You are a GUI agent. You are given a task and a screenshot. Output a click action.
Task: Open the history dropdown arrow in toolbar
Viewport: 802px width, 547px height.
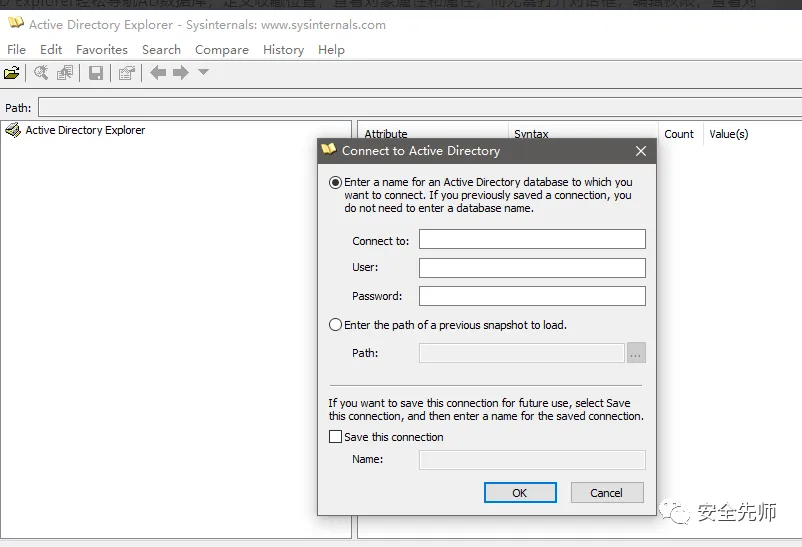203,72
